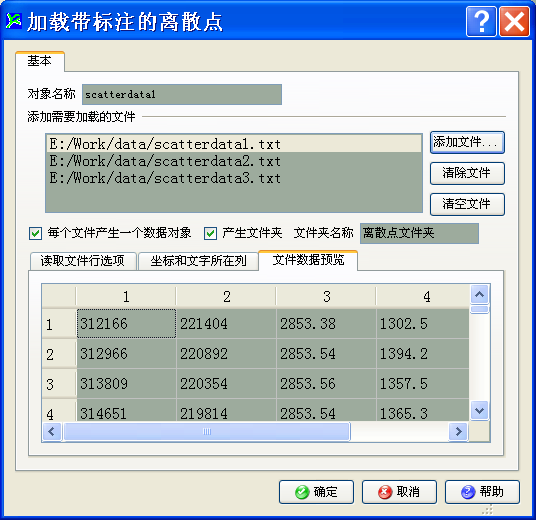Screen dimensions: 536x520
Task: Click the 添加文件... button
Action: tap(467, 142)
